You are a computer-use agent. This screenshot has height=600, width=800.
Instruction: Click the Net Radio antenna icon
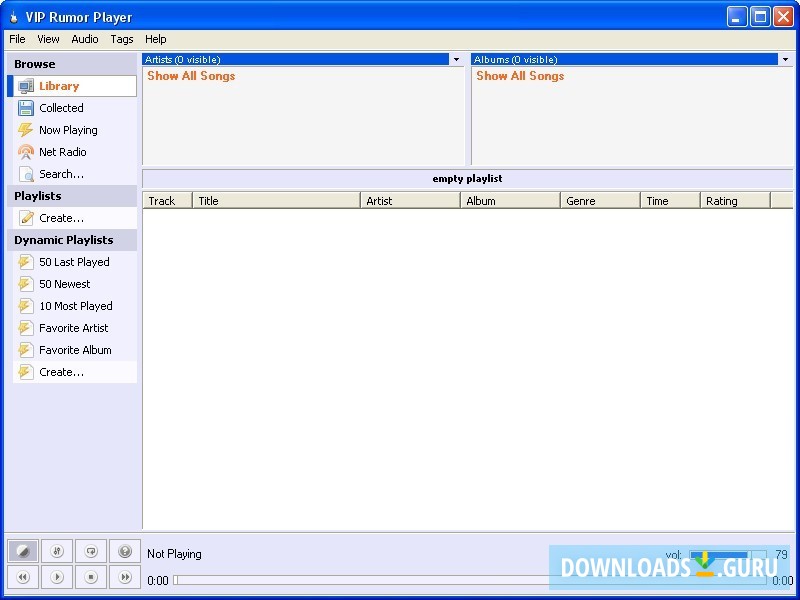(26, 152)
